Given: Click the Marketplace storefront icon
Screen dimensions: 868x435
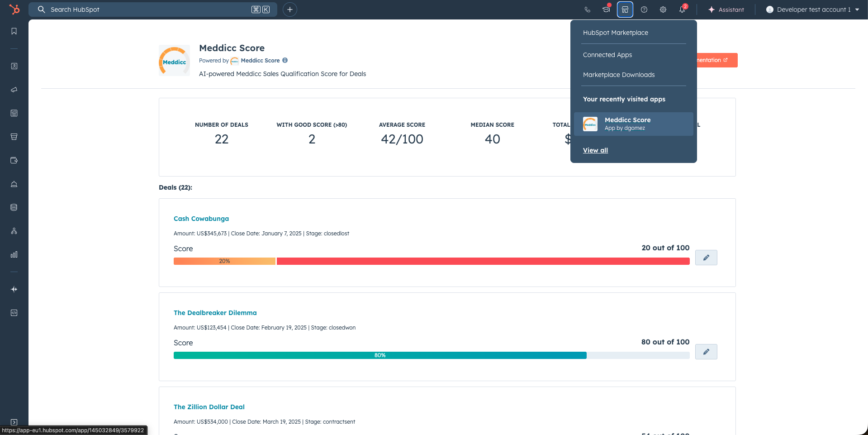Looking at the screenshot, I should click(625, 10).
